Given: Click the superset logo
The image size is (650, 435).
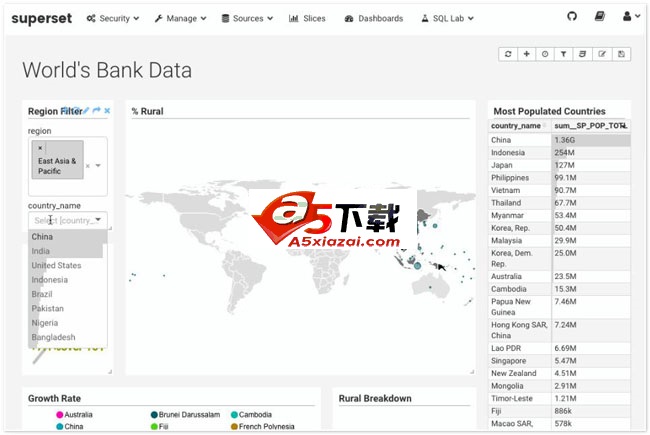Looking at the screenshot, I should pyautogui.click(x=41, y=18).
